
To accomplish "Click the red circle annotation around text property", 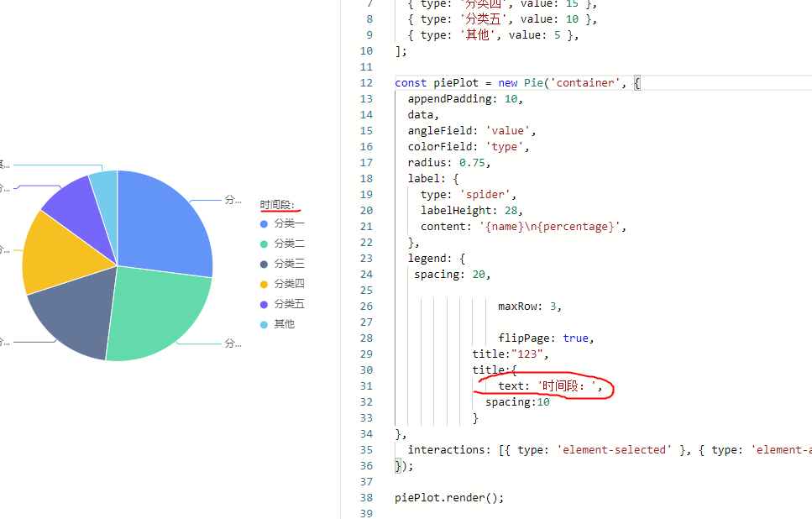I will 544,385.
